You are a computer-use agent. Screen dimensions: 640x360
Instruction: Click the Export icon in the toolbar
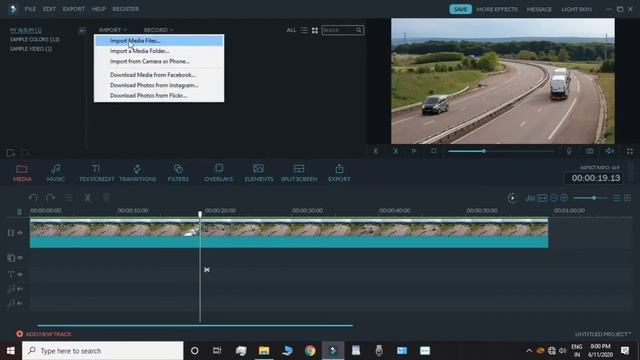(x=339, y=169)
